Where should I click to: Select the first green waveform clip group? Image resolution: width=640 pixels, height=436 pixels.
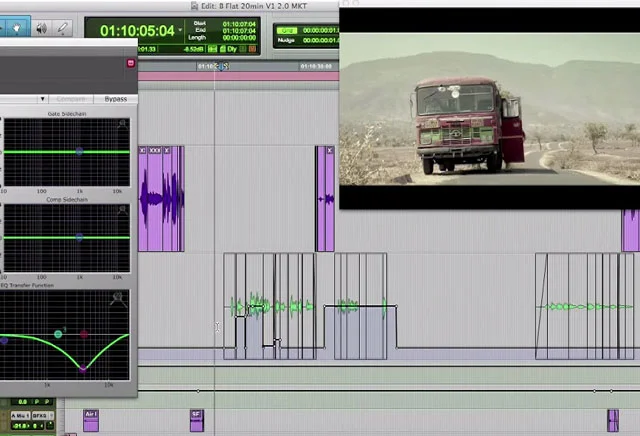click(x=270, y=306)
